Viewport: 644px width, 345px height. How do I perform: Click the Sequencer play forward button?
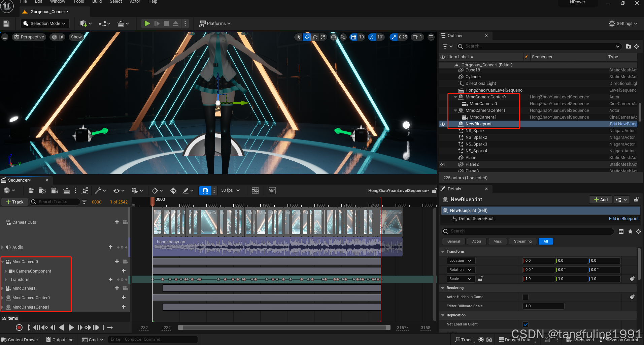click(71, 327)
